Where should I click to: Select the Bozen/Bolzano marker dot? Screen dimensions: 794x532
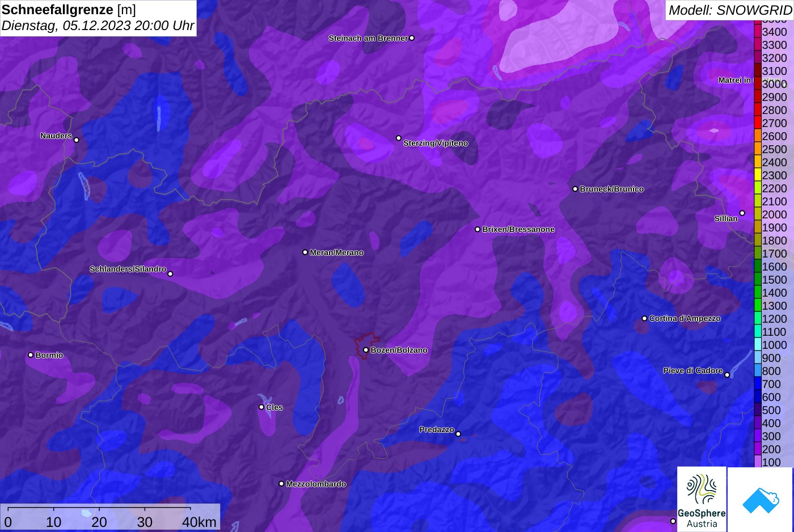pos(366,350)
